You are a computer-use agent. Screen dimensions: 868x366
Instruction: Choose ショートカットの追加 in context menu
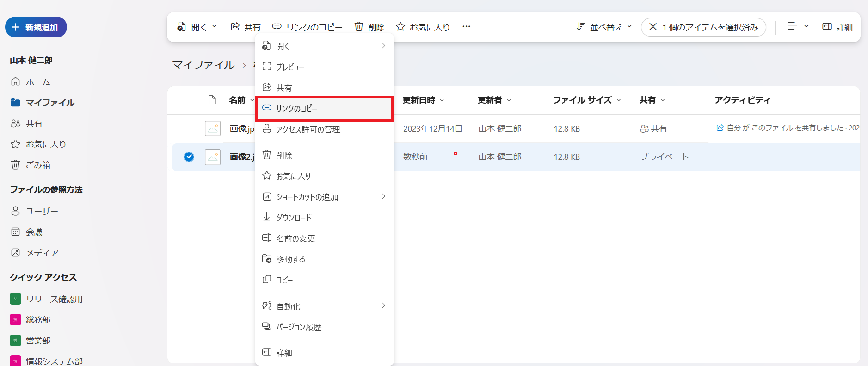(324, 197)
